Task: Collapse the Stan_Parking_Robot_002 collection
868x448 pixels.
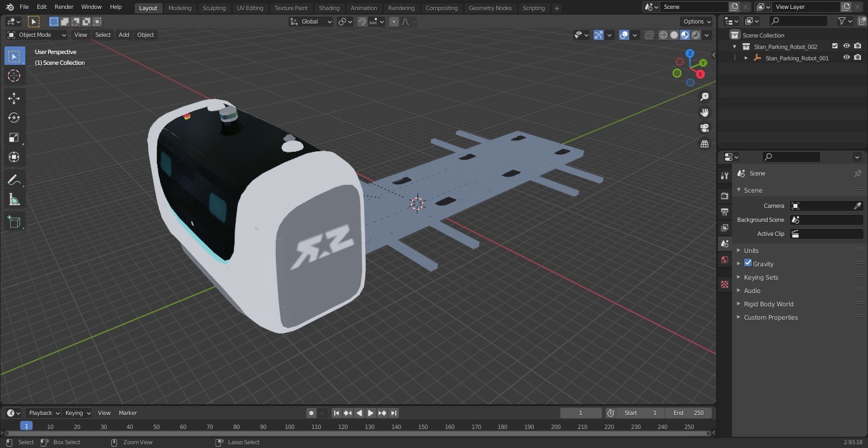Action: click(x=735, y=46)
